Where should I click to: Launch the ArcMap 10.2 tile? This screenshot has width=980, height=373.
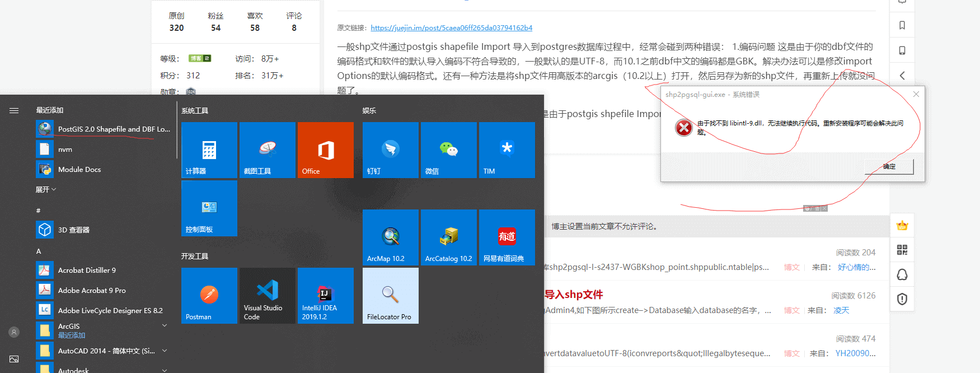click(x=390, y=237)
